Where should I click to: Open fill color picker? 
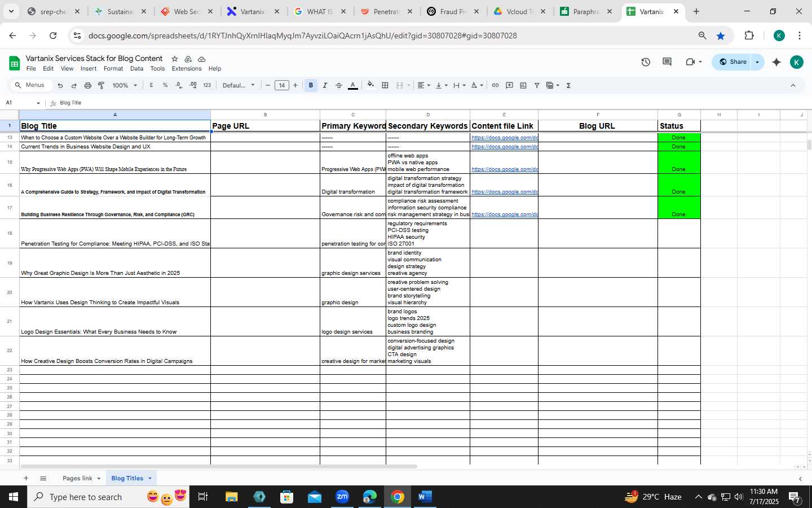coord(370,85)
